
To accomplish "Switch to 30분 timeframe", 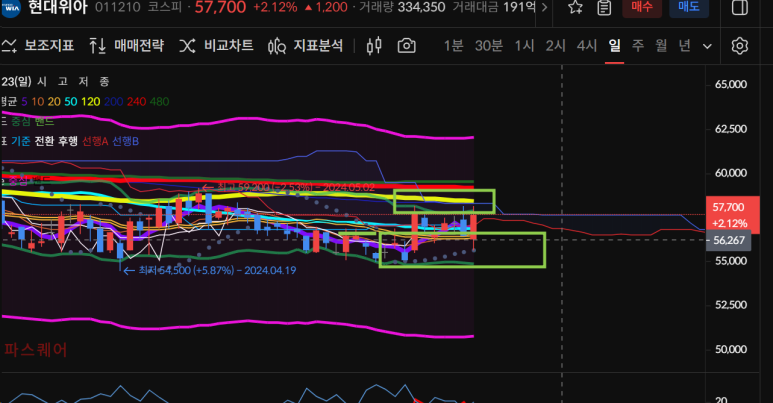I will (488, 46).
